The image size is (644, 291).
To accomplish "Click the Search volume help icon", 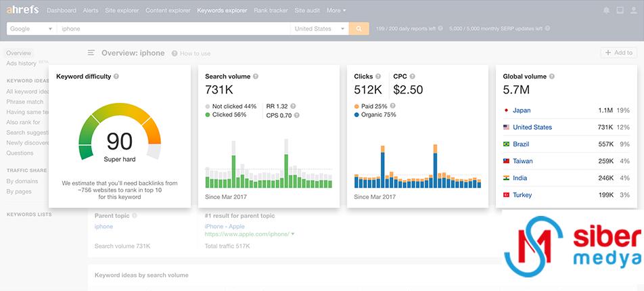I will pyautogui.click(x=256, y=76).
